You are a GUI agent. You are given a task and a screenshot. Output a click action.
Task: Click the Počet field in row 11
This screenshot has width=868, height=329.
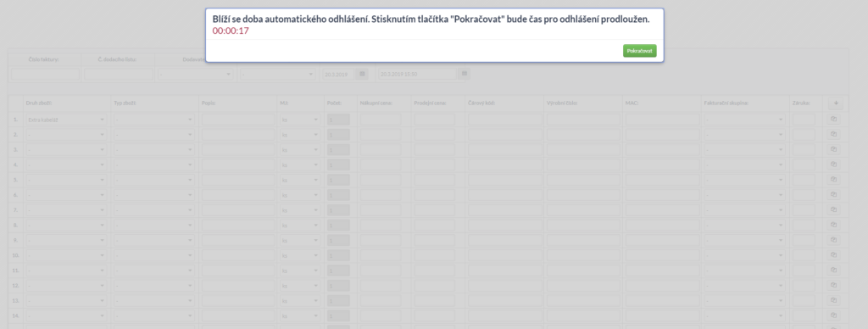pos(339,270)
